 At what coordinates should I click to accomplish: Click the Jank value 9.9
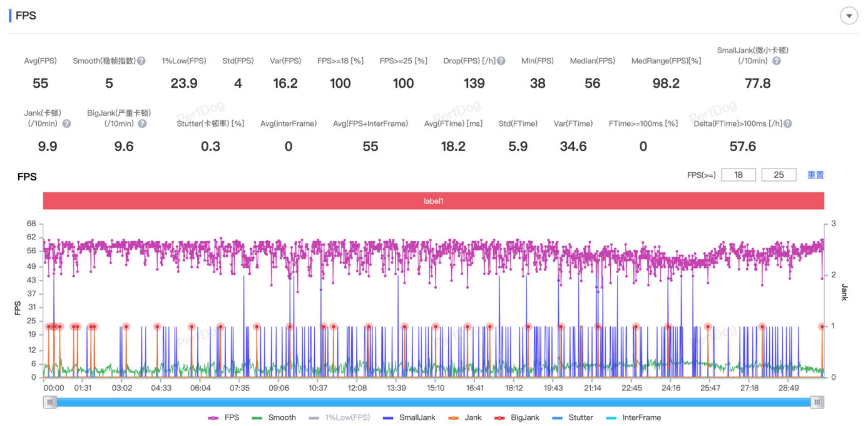(x=47, y=147)
